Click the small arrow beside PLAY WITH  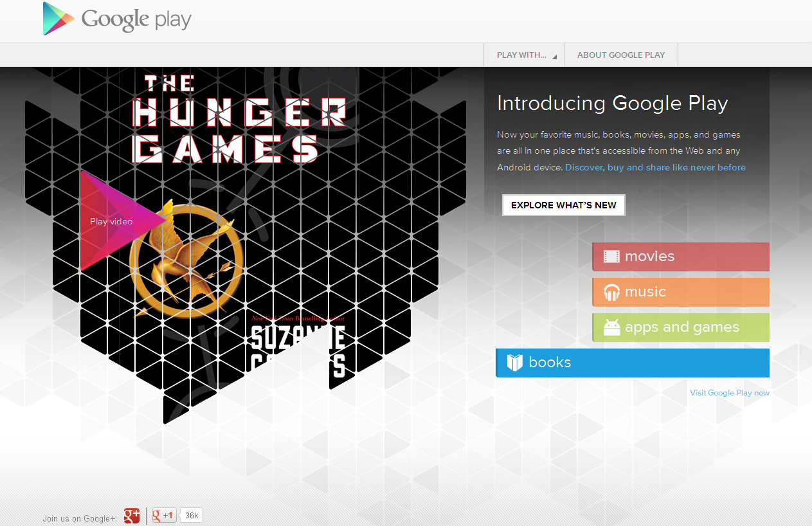tap(554, 57)
